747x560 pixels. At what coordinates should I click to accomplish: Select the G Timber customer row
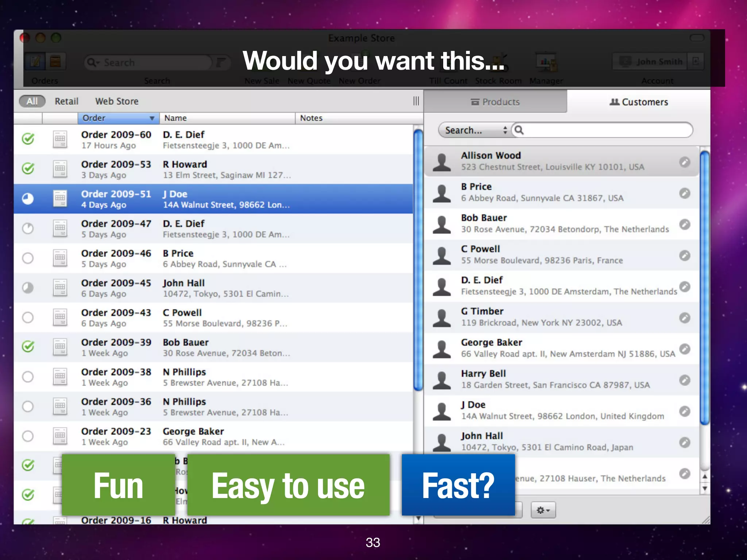point(562,318)
